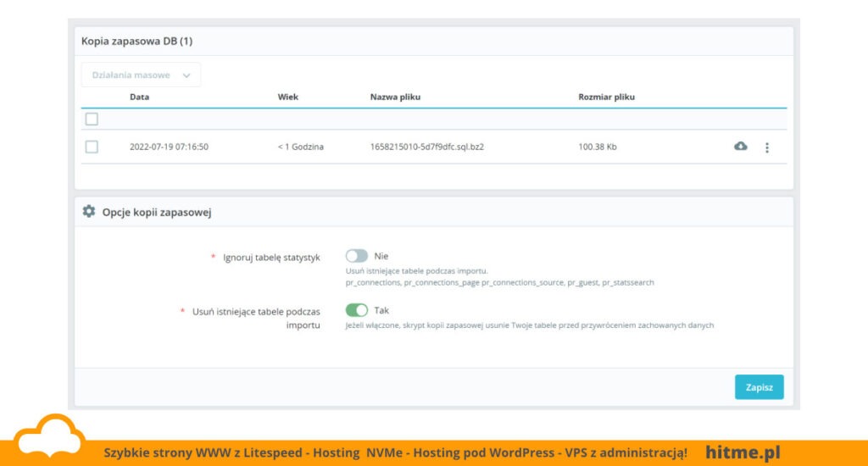Image resolution: width=868 pixels, height=466 pixels.
Task: Select file name 1658215010-5d7f9dfc.sql.bz2
Action: click(427, 147)
